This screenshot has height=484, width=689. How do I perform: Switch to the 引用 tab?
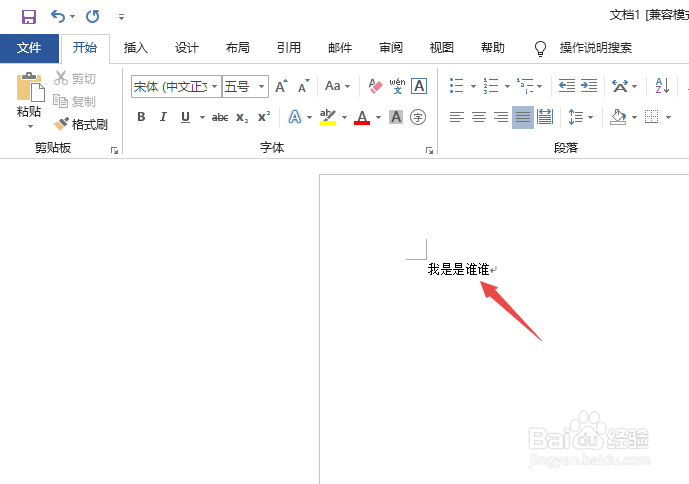tap(289, 47)
